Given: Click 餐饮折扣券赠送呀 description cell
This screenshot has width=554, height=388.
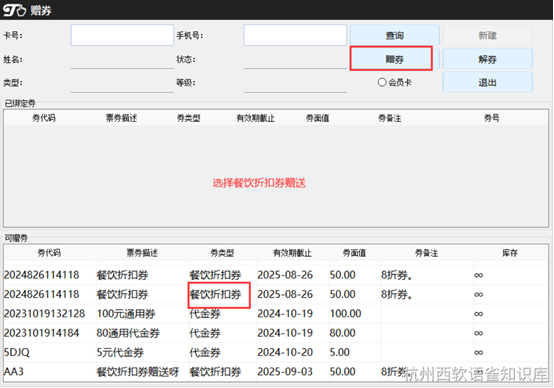Looking at the screenshot, I should [x=138, y=372].
